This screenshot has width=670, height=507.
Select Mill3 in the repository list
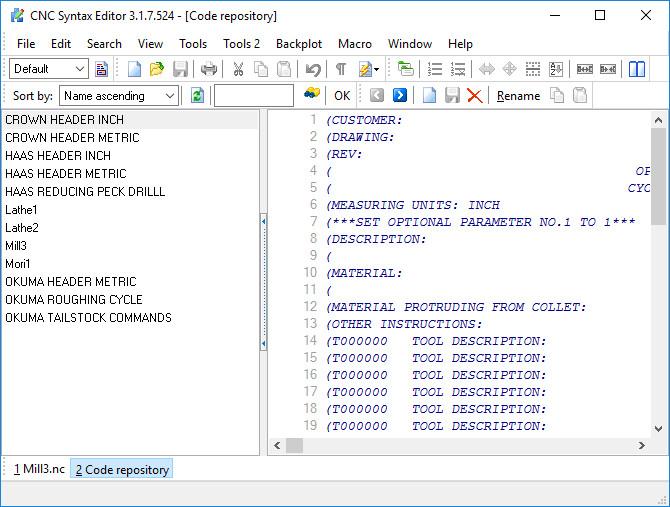[x=131, y=246]
